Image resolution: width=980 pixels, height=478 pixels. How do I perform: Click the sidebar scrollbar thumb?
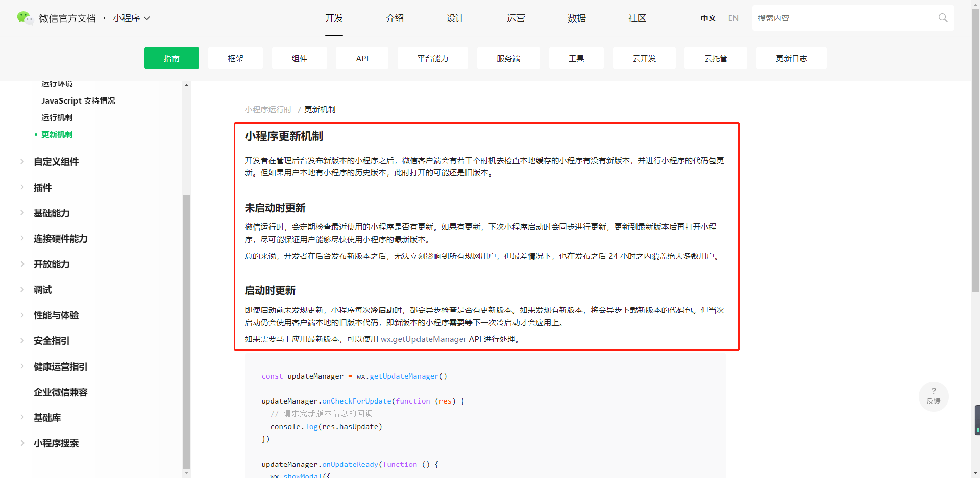point(186,332)
